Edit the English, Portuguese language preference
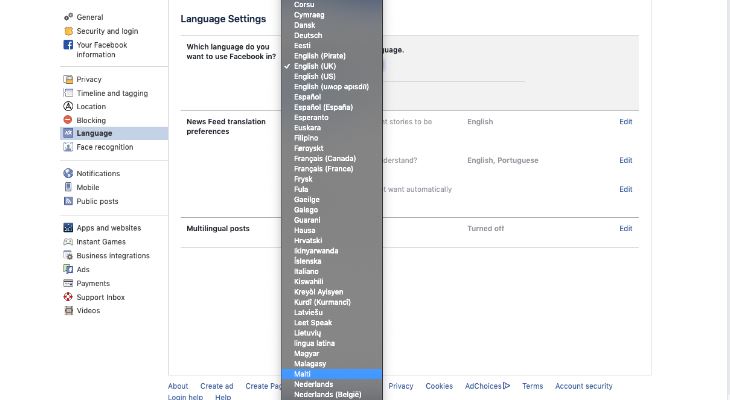 click(x=625, y=160)
